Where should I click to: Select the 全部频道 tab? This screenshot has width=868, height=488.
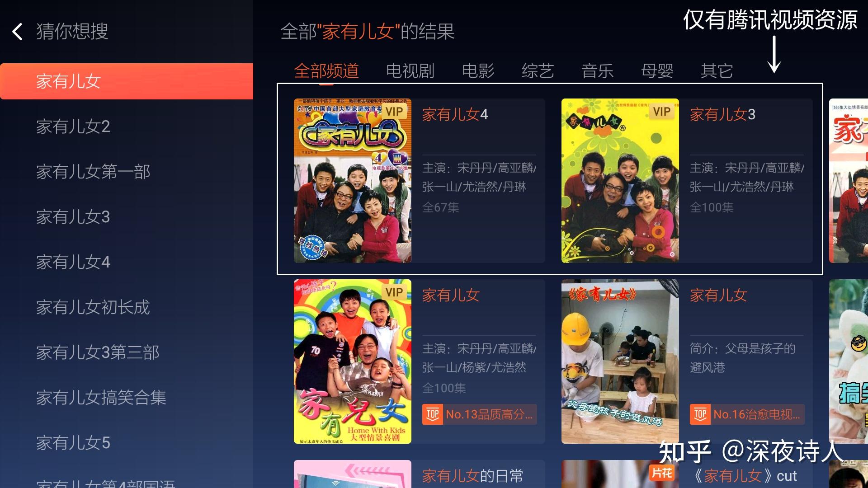326,71
